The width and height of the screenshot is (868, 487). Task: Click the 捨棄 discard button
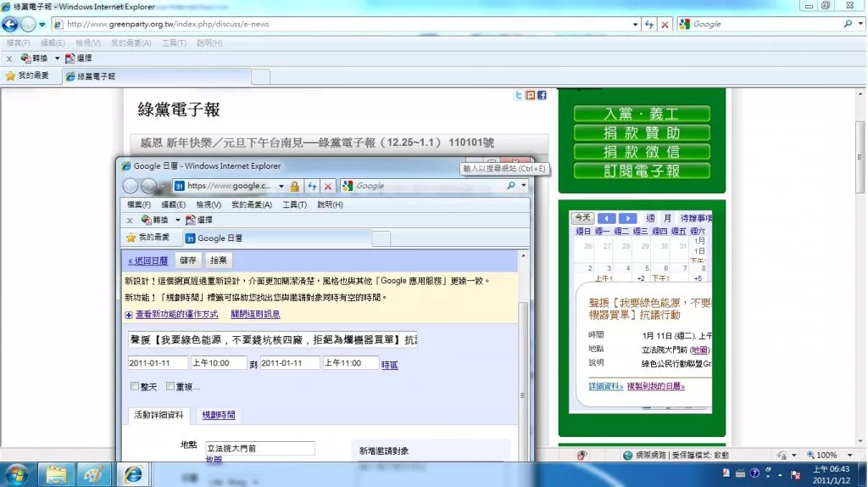218,260
